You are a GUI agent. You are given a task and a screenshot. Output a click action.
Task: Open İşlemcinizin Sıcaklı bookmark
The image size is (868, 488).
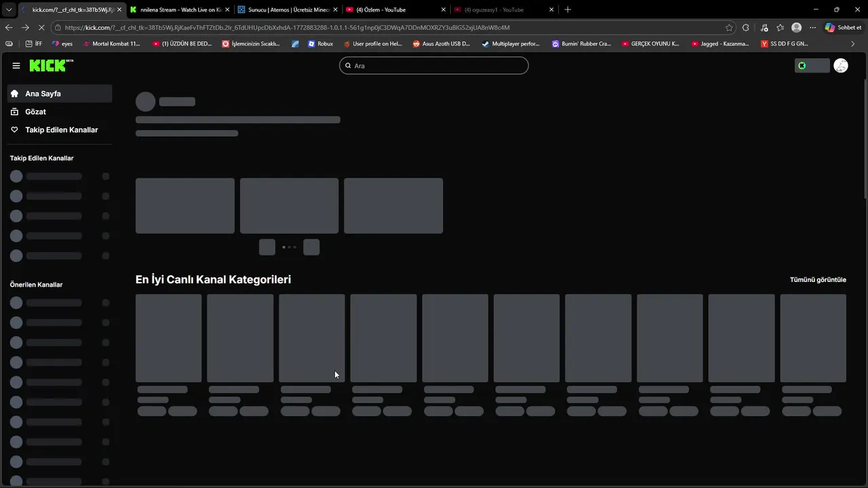[x=251, y=43]
